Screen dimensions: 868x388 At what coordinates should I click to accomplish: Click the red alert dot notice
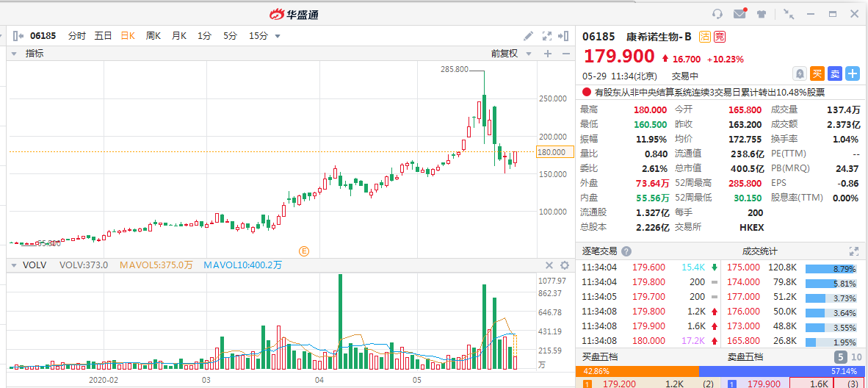(587, 93)
